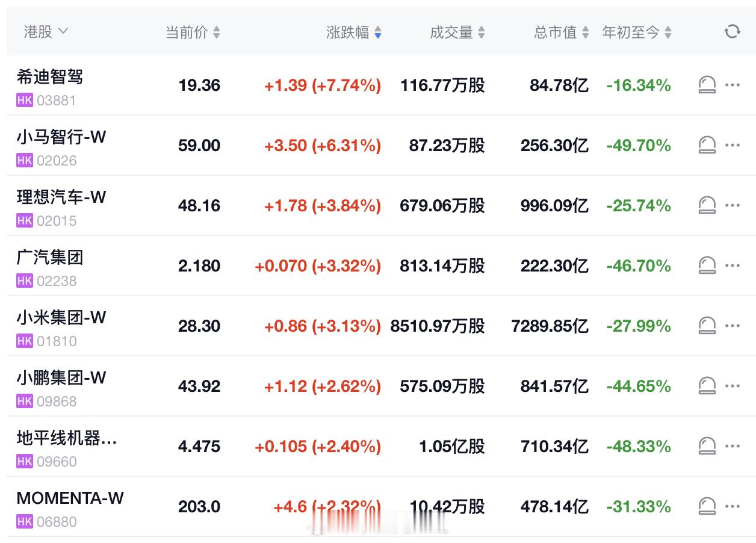Set alert bell for MOMENTA-W
756x543 pixels.
(707, 506)
